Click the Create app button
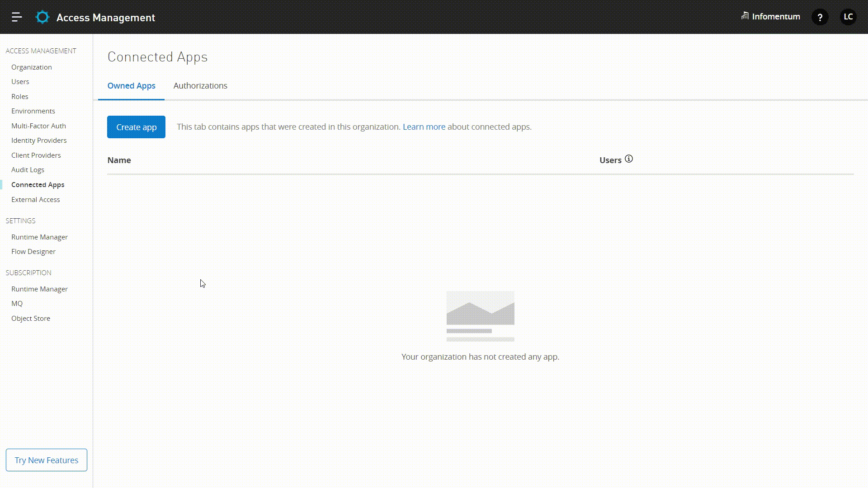This screenshot has height=488, width=868. [136, 127]
